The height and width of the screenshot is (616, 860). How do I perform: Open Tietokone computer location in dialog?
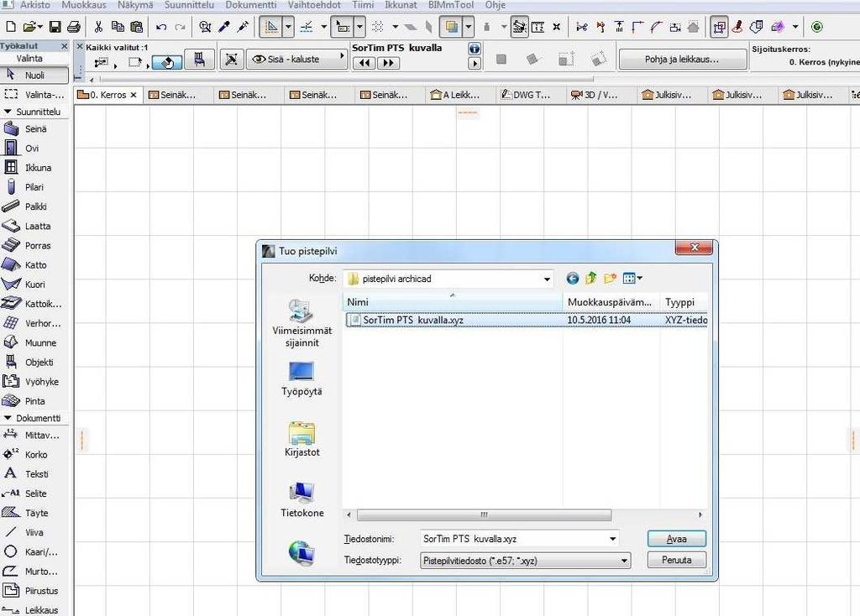click(x=302, y=499)
